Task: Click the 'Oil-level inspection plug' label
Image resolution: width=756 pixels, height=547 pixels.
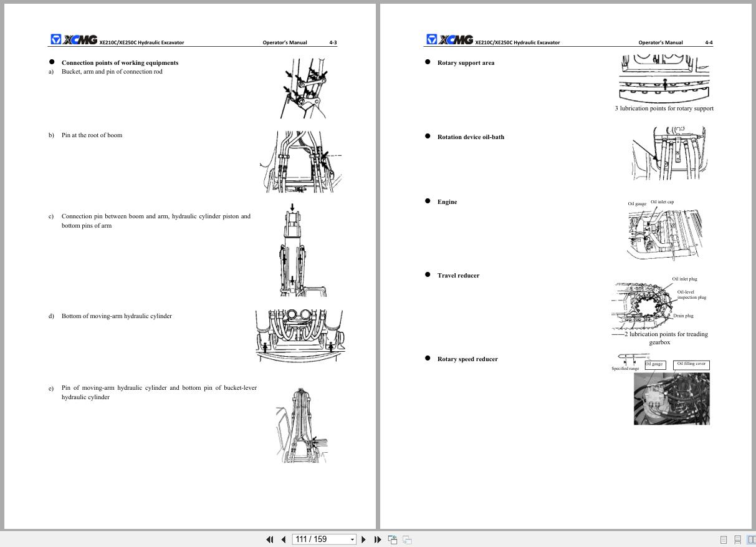Action: (691, 295)
